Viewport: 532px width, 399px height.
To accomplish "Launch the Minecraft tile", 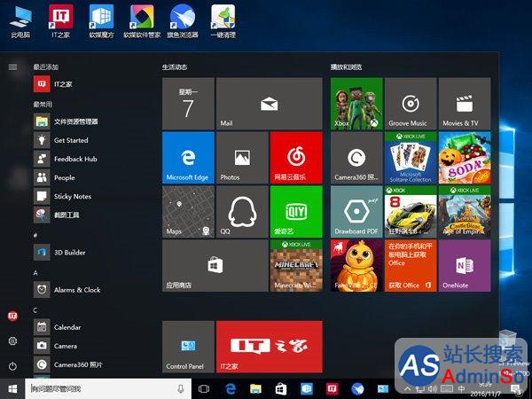I will (296, 266).
